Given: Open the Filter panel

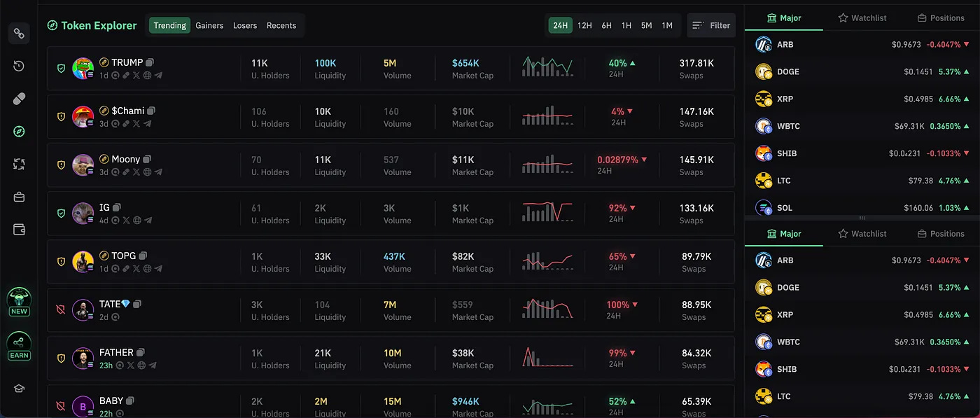Looking at the screenshot, I should (x=711, y=25).
